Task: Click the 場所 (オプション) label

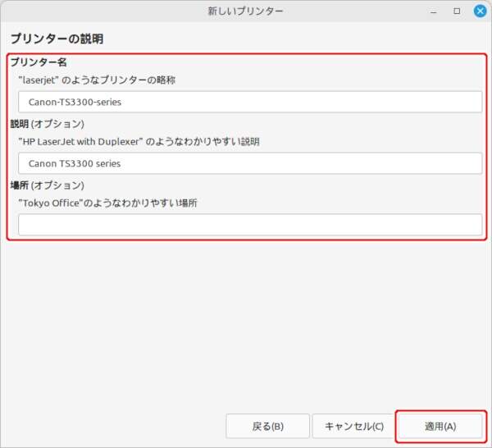Action: tap(48, 185)
